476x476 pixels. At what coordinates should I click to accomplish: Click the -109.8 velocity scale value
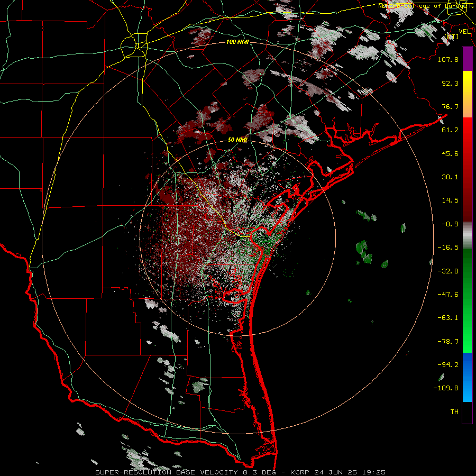pos(446,388)
